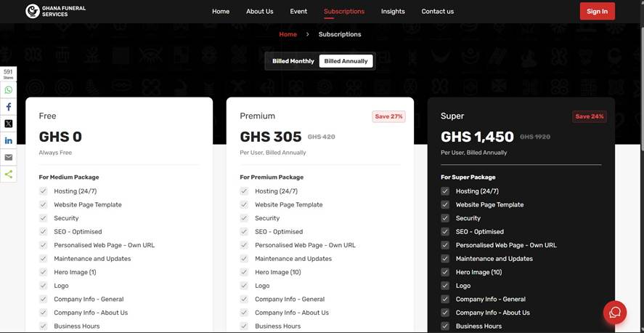Toggle Free plan Security checkbox
The height and width of the screenshot is (333, 644).
click(43, 218)
